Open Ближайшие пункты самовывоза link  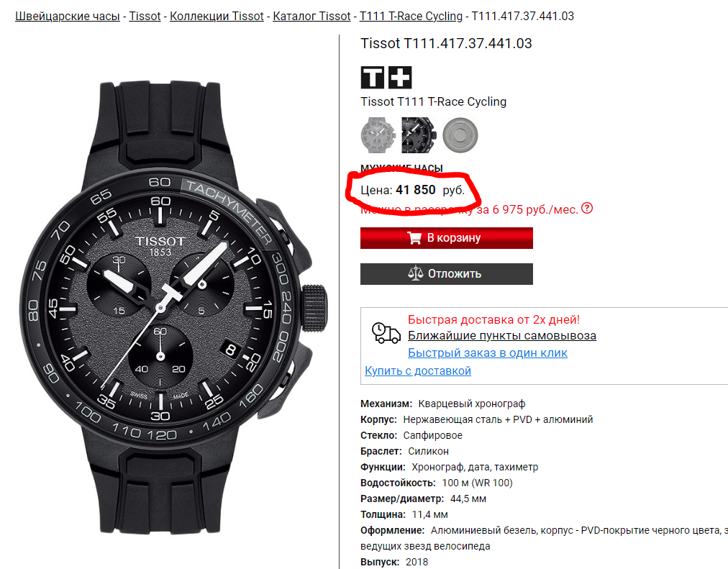point(501,336)
